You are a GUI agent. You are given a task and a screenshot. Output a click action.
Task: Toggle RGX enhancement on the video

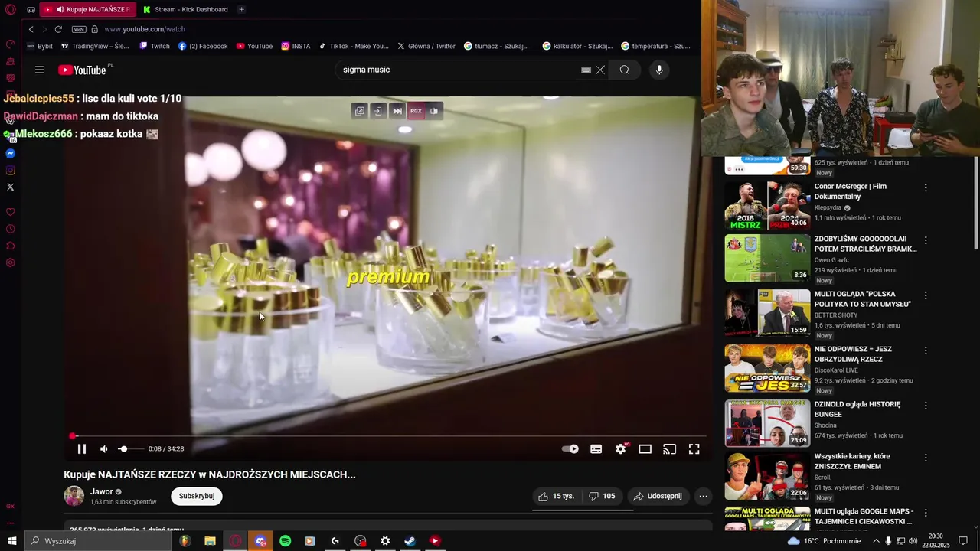click(416, 111)
